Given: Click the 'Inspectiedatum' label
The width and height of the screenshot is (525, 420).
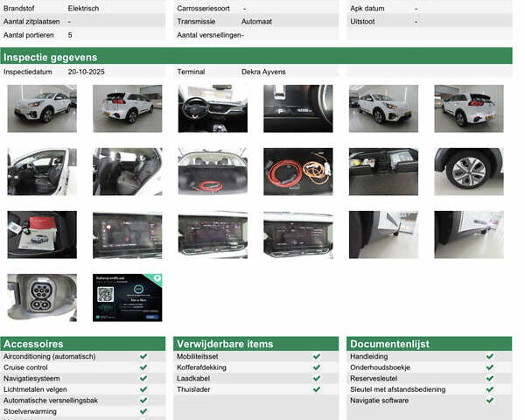Looking at the screenshot, I should (28, 72).
